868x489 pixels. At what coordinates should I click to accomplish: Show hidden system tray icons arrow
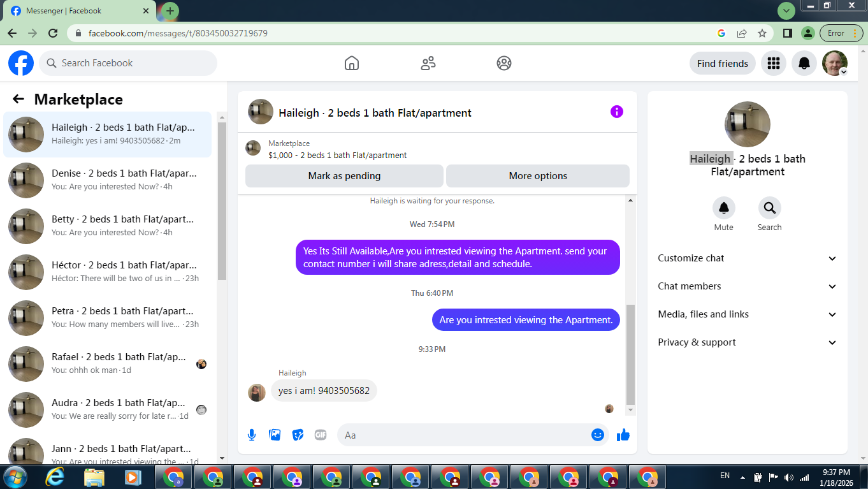tap(742, 477)
